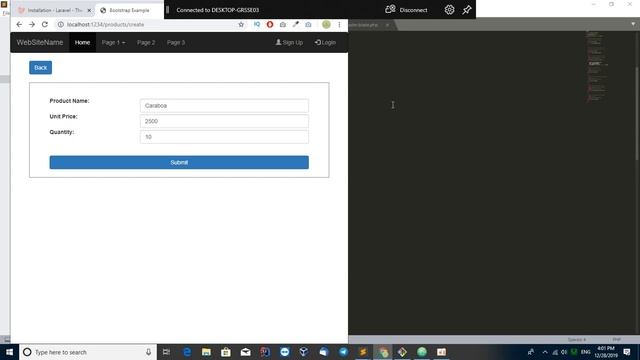This screenshot has width=640, height=360.
Task: Show hidden system tray icons
Action: point(545,352)
